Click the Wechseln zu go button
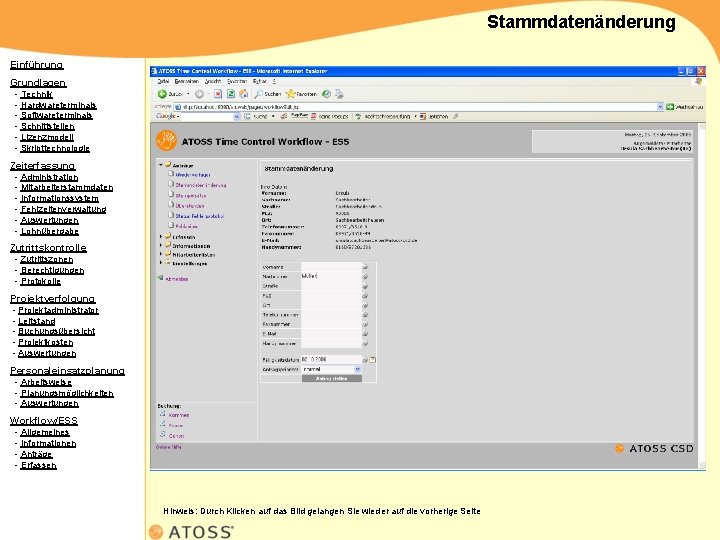 (685, 107)
